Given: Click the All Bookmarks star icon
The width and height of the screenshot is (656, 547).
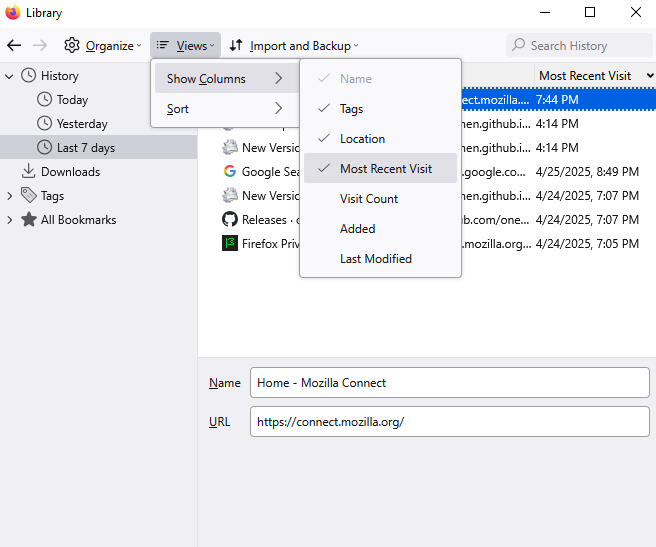Looking at the screenshot, I should 28,220.
